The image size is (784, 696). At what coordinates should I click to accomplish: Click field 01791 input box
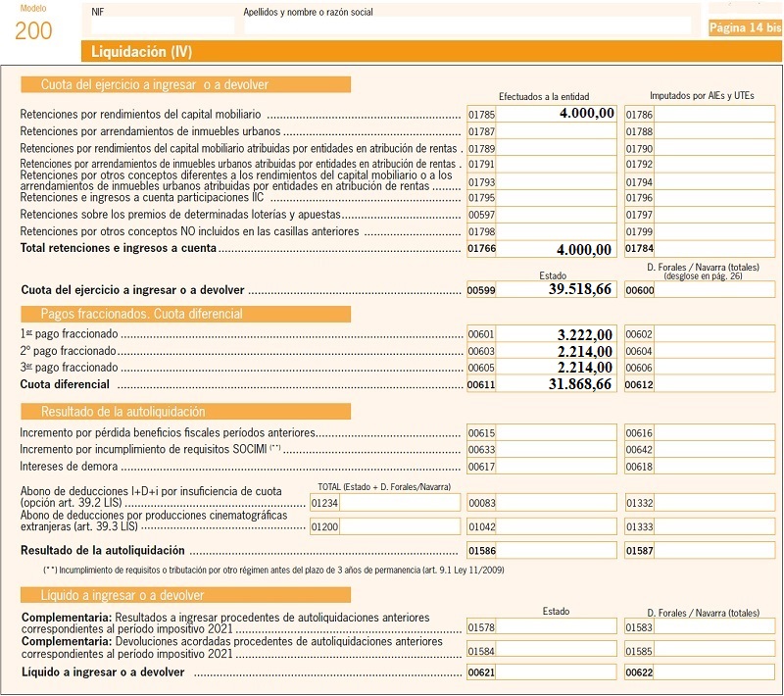point(556,165)
